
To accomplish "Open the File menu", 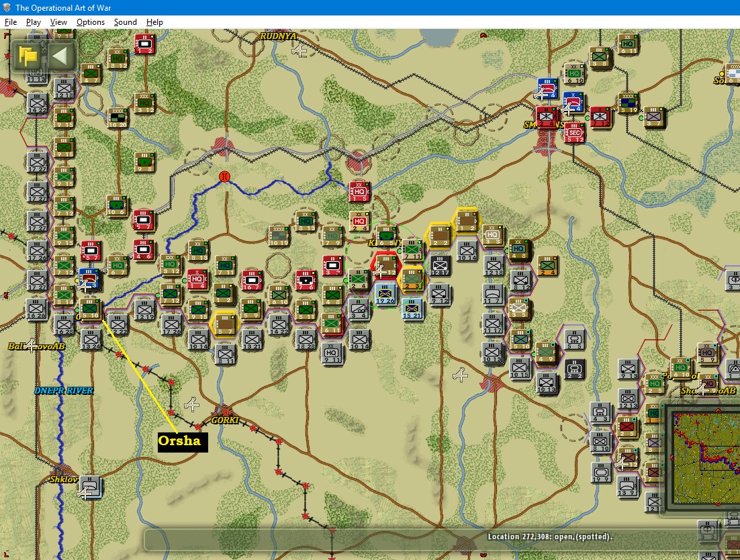I will coord(10,22).
